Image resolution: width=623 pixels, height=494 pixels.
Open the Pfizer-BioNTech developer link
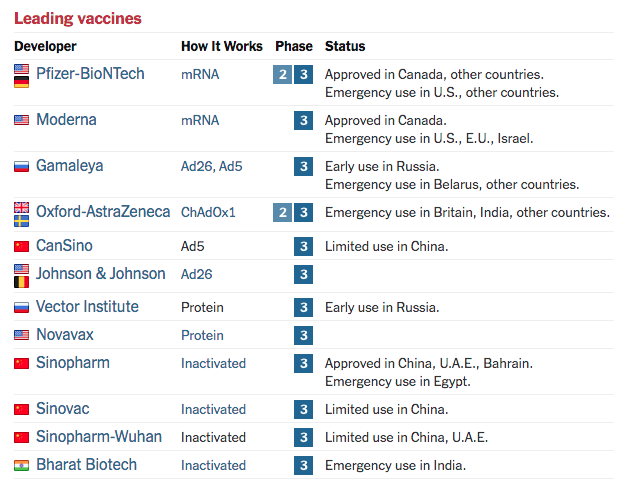(90, 74)
